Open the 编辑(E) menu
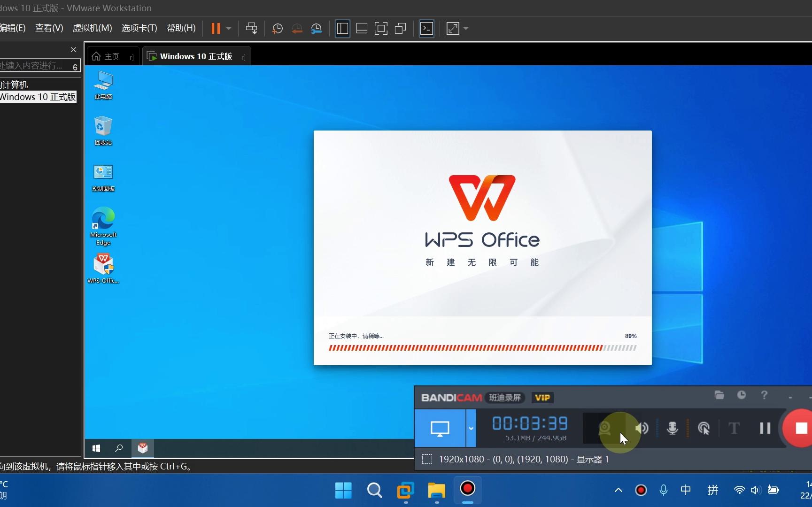 coord(13,28)
